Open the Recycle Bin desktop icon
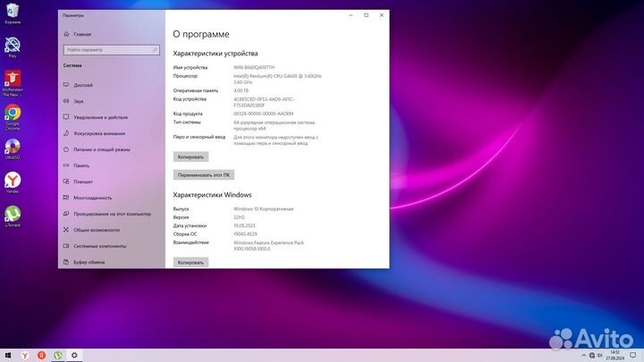This screenshot has height=362, width=644. tap(13, 13)
